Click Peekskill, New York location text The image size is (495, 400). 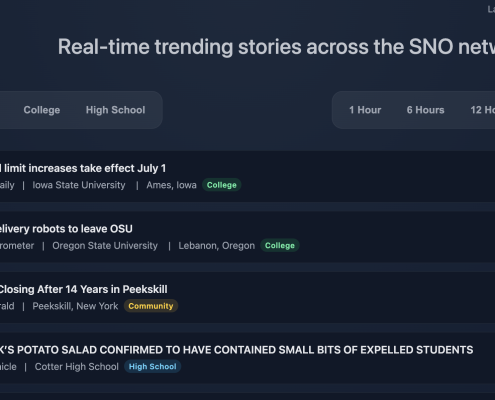pos(75,306)
